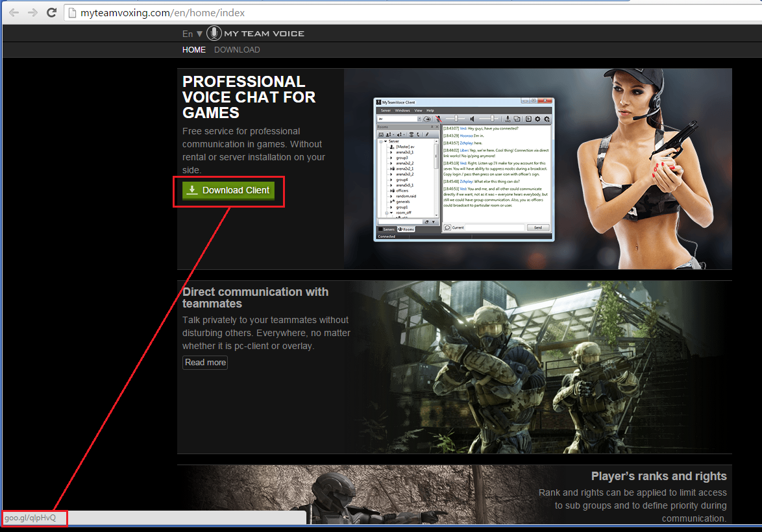The width and height of the screenshot is (762, 532).
Task: Select the officers room in client screenshot
Action: click(402, 191)
